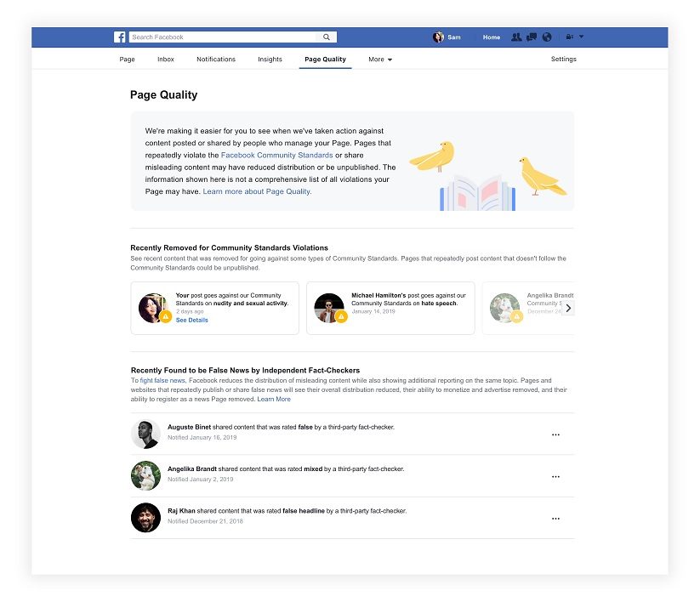
Task: Click the search magnifier button
Action: [327, 37]
